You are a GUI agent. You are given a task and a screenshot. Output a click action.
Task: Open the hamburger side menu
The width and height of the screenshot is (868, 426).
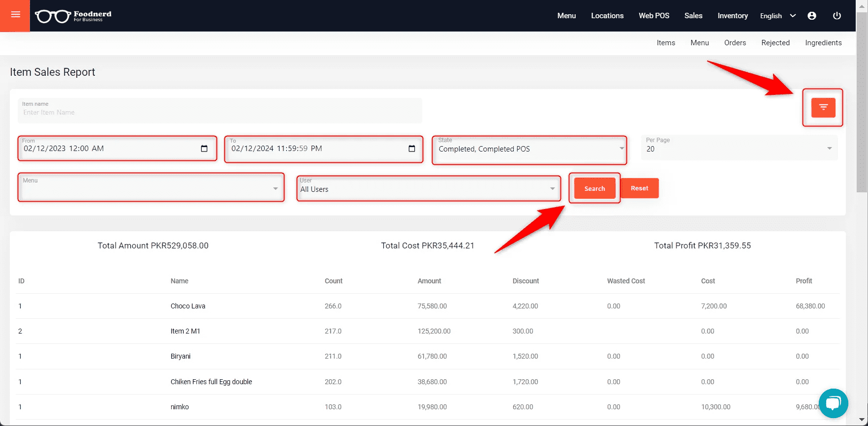point(15,15)
